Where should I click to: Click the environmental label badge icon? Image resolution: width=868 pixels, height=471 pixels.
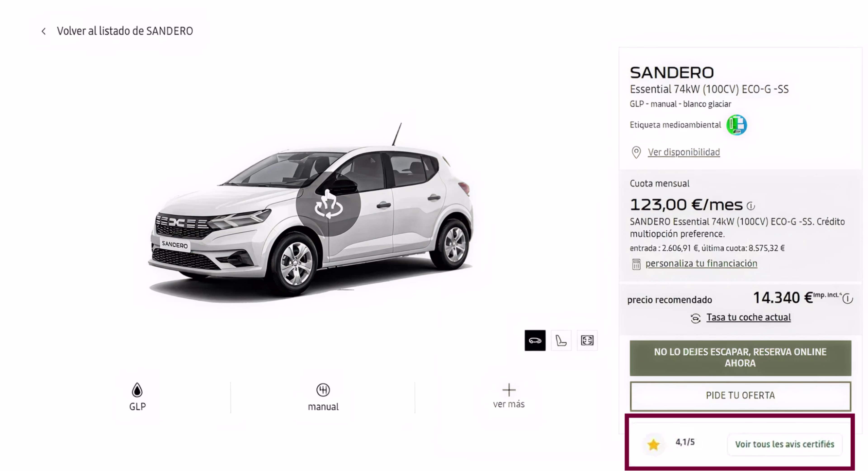pyautogui.click(x=736, y=125)
